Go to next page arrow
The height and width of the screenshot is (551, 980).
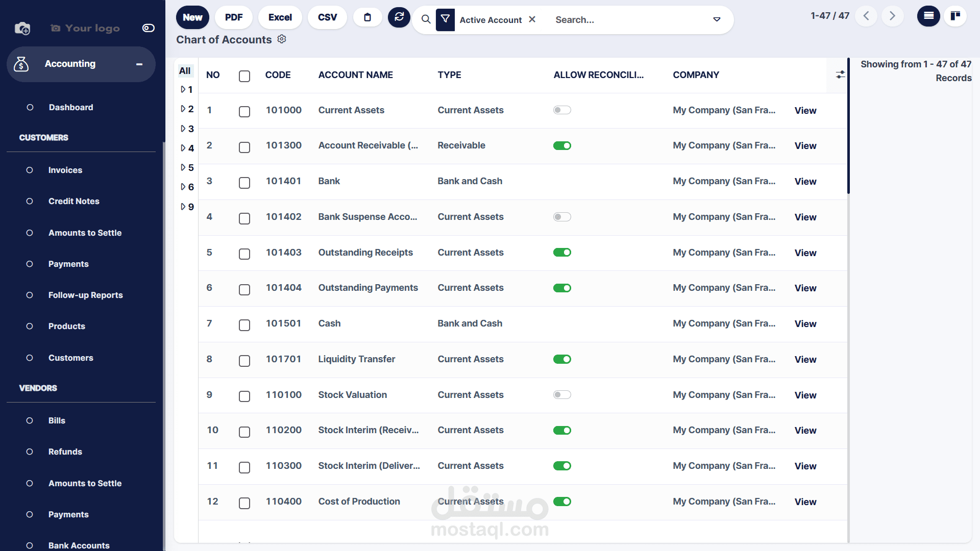tap(892, 16)
